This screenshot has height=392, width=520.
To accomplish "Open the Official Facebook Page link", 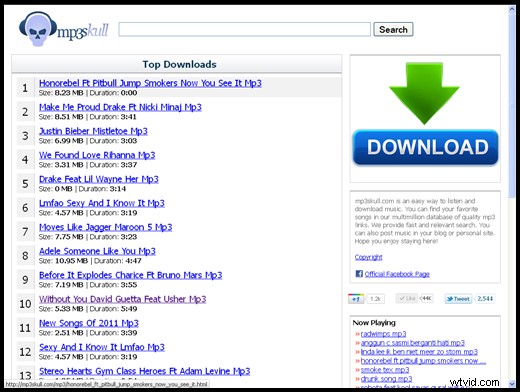I will (x=397, y=274).
